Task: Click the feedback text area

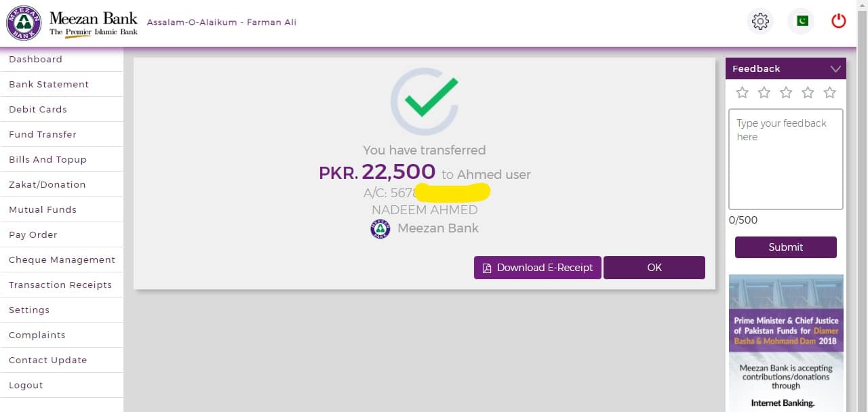Action: [x=786, y=159]
